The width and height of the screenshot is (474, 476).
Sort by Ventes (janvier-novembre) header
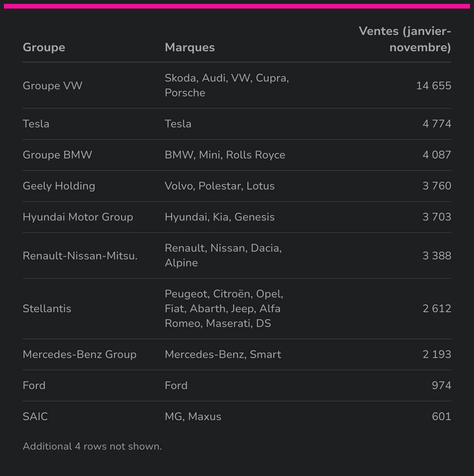coord(404,39)
